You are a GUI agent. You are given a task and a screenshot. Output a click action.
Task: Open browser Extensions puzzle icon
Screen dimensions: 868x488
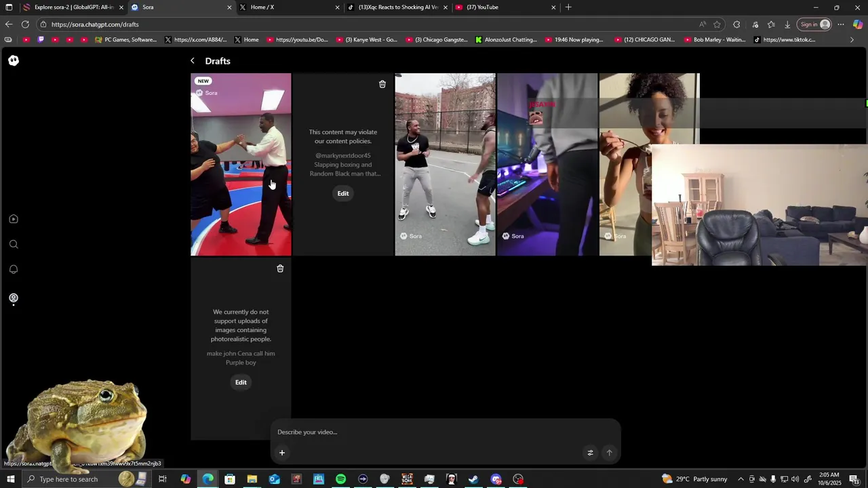pyautogui.click(x=736, y=24)
